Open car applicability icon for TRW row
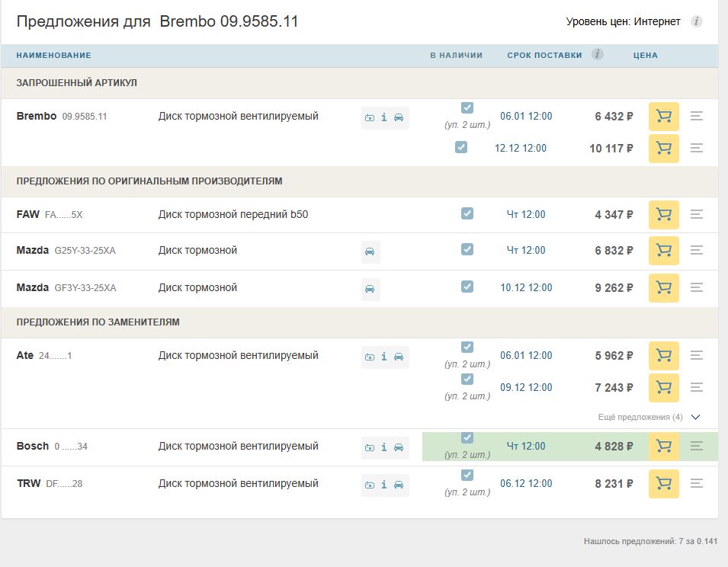 click(x=399, y=485)
